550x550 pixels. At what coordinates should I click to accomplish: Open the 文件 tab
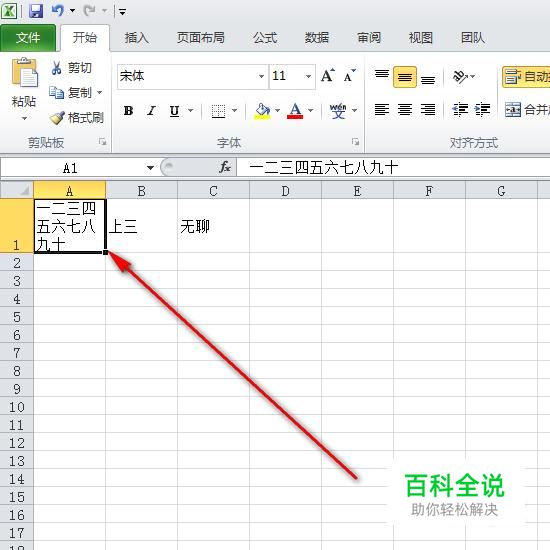[28, 38]
